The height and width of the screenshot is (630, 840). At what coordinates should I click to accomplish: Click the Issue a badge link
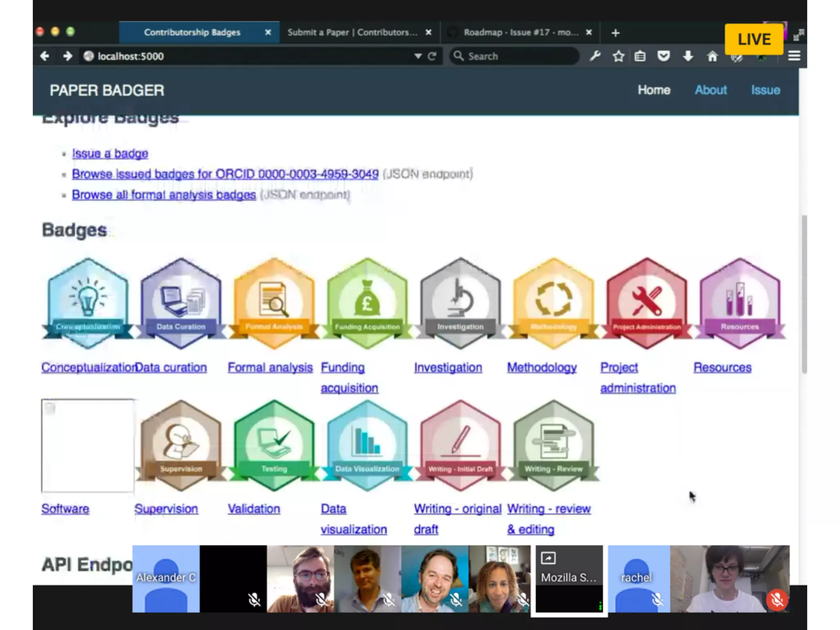[110, 153]
